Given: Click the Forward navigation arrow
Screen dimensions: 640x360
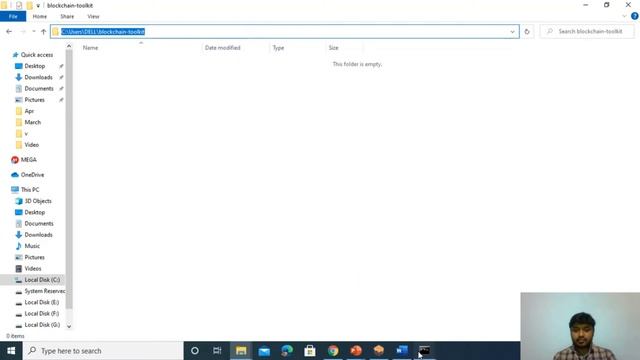Looking at the screenshot, I should [23, 31].
